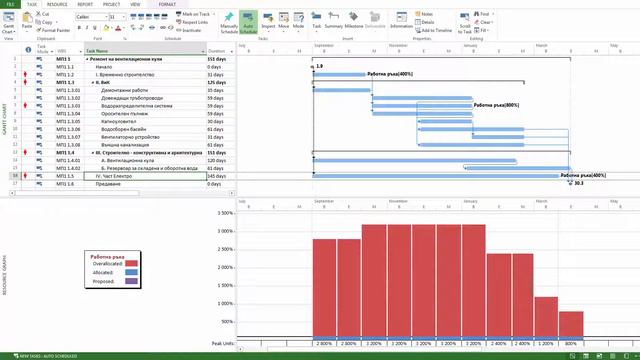Click Add to Timeline
640x360 pixels.
coord(433,30)
